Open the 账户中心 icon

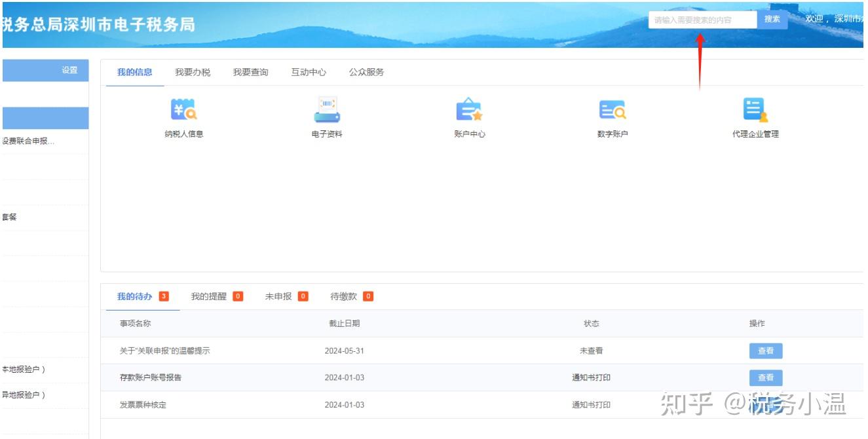tap(469, 109)
